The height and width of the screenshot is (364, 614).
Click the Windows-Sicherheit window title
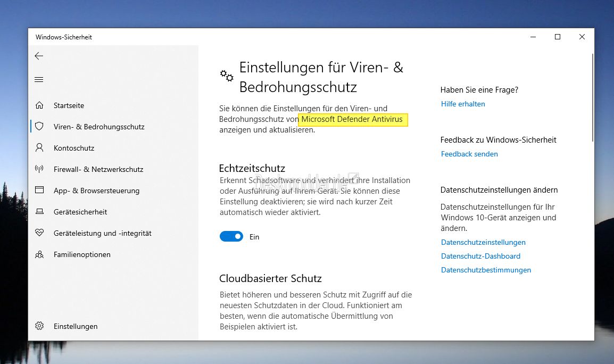coord(64,37)
